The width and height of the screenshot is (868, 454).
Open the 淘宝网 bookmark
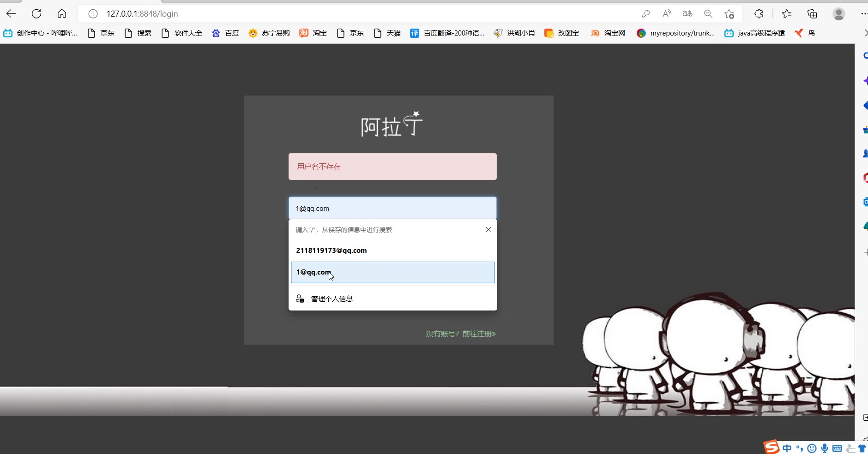pyautogui.click(x=608, y=33)
